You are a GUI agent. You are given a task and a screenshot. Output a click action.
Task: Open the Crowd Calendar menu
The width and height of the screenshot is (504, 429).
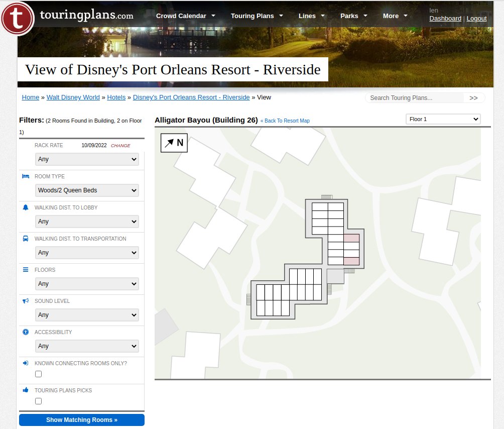(x=185, y=16)
